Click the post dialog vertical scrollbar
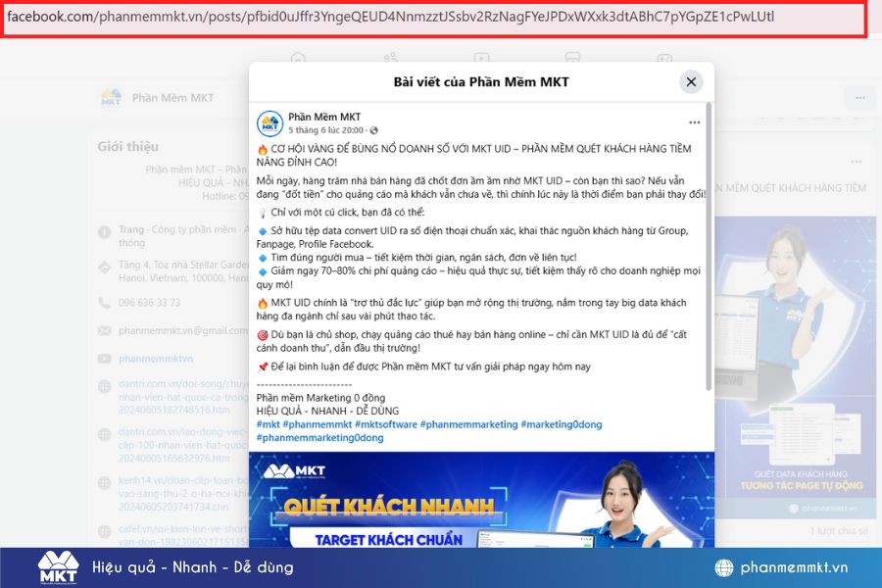This screenshot has width=882, height=588. pyautogui.click(x=709, y=246)
